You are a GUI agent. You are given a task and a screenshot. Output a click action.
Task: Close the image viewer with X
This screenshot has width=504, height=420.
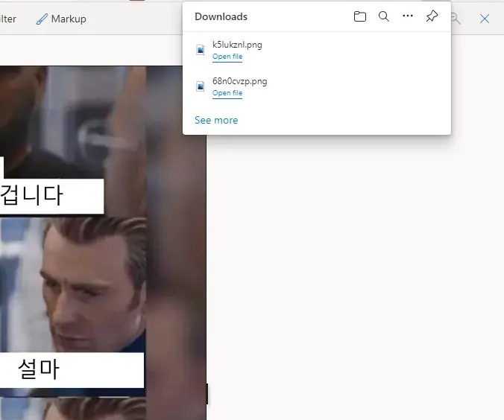[x=485, y=19]
